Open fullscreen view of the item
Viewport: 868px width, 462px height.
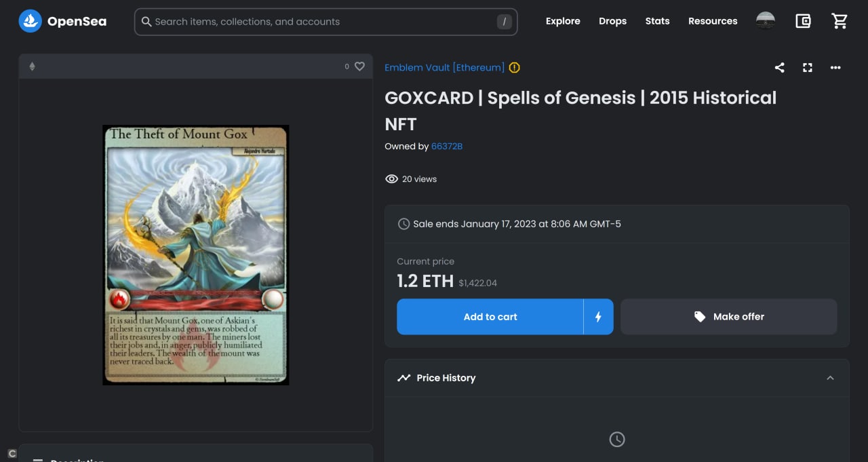pyautogui.click(x=807, y=67)
